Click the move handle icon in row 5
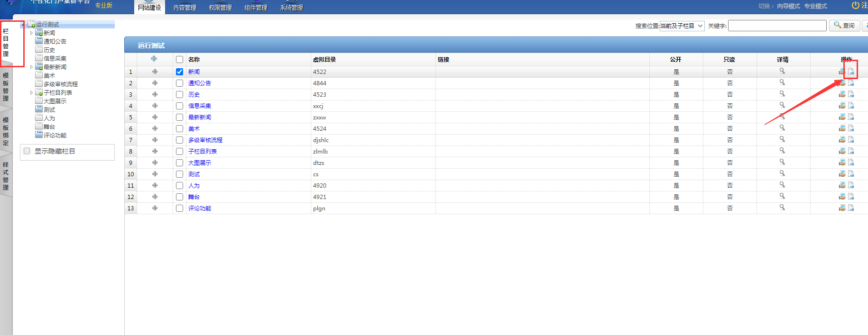Viewport: 868px width, 335px height. coord(155,117)
